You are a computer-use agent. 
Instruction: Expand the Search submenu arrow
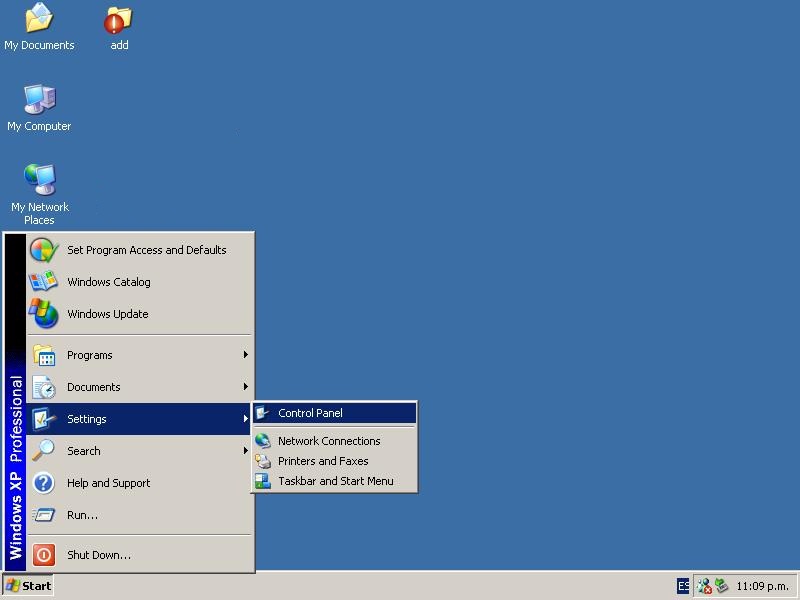tap(245, 451)
